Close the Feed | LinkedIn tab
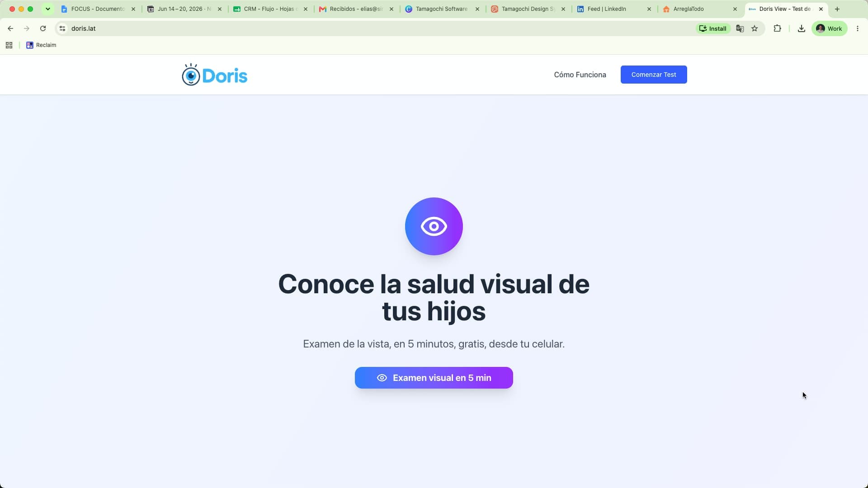This screenshot has height=488, width=868. click(649, 9)
